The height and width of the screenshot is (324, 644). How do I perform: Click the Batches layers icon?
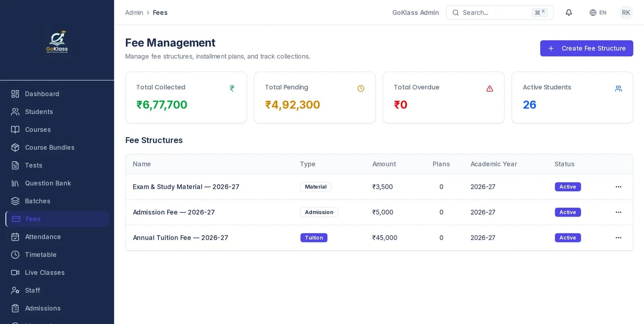[15, 201]
